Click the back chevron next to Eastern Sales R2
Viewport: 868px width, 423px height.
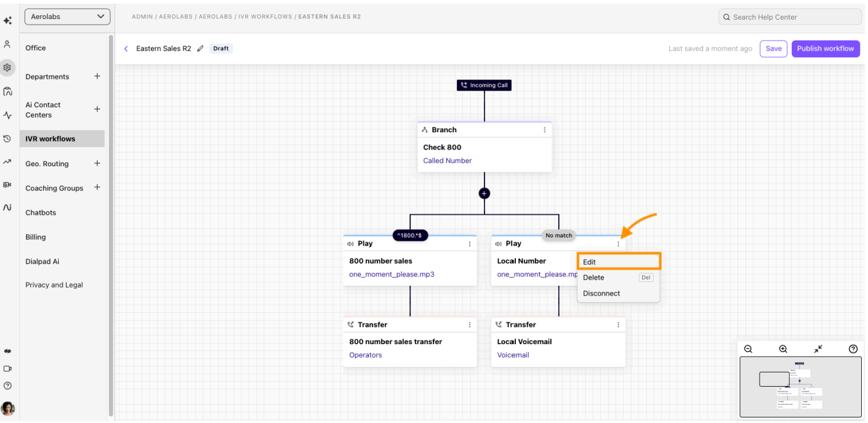[126, 48]
